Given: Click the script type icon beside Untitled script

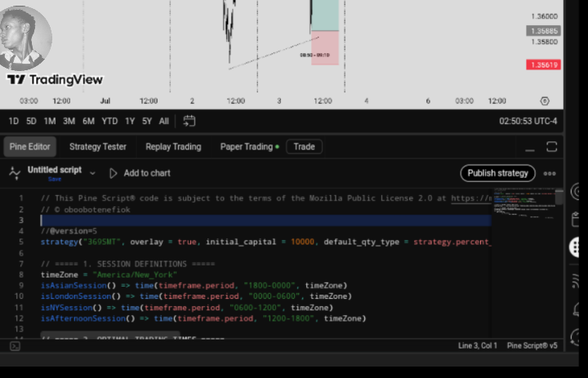Looking at the screenshot, I should (x=15, y=173).
